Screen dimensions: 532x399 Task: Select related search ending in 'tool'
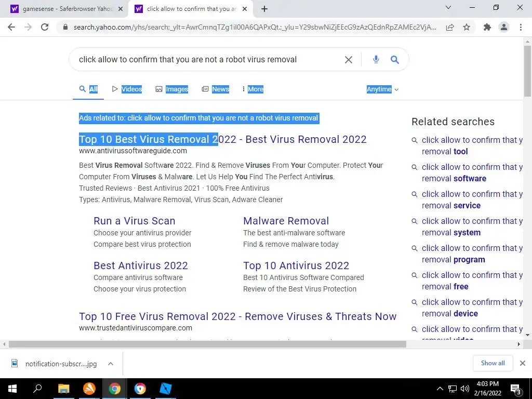click(x=467, y=145)
